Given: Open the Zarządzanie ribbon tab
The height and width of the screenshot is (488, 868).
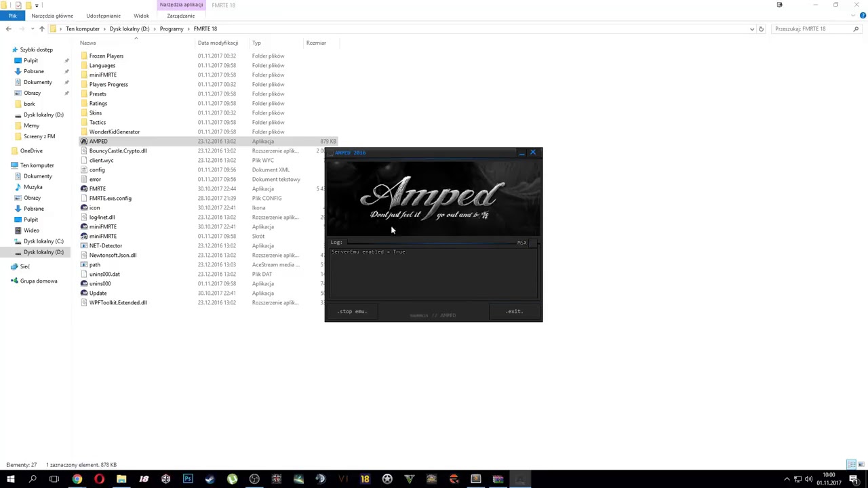Looking at the screenshot, I should coord(180,16).
